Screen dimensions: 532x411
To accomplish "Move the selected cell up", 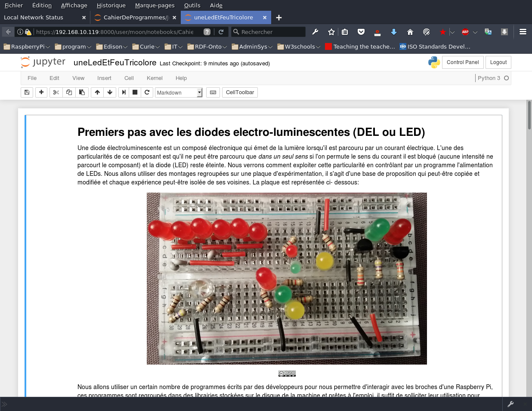I will (97, 92).
